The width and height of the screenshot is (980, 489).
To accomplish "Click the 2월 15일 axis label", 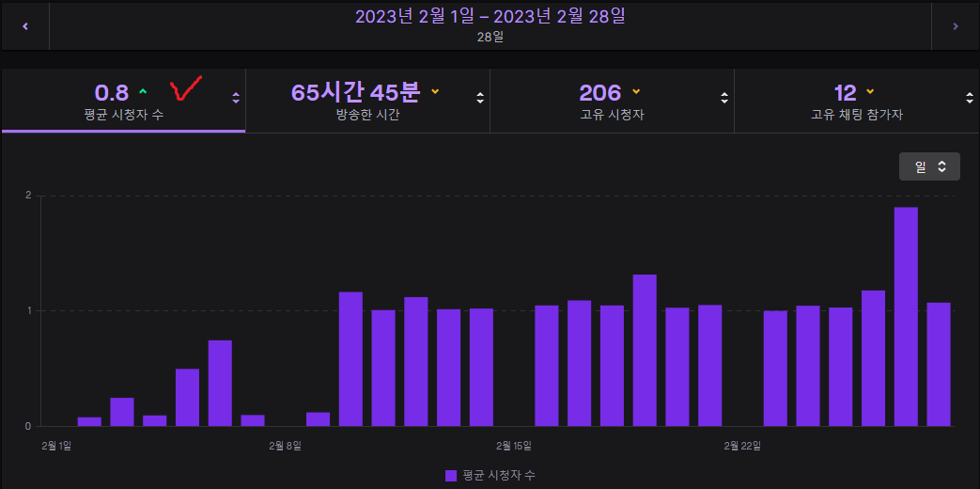I will tap(514, 446).
